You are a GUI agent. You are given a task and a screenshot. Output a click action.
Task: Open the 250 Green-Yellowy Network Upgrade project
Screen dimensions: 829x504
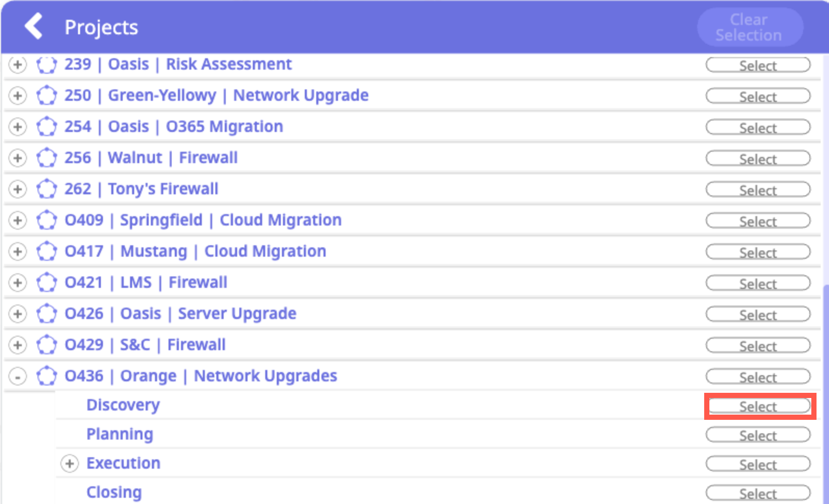(216, 96)
